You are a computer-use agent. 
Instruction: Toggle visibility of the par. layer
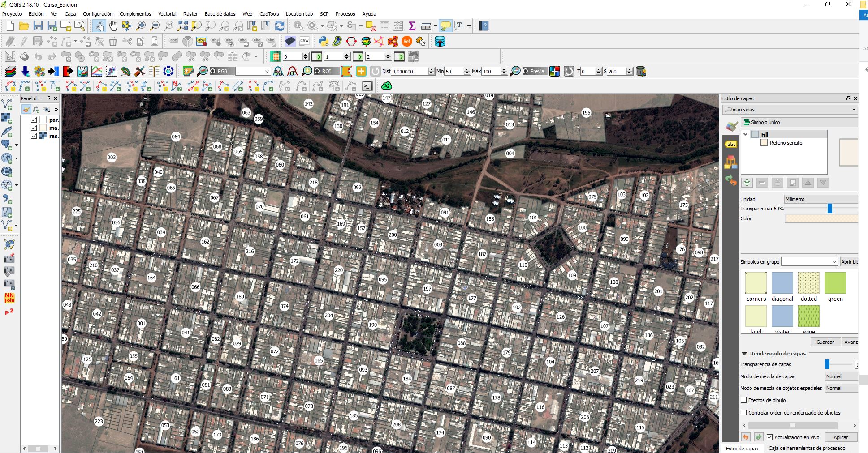[34, 120]
